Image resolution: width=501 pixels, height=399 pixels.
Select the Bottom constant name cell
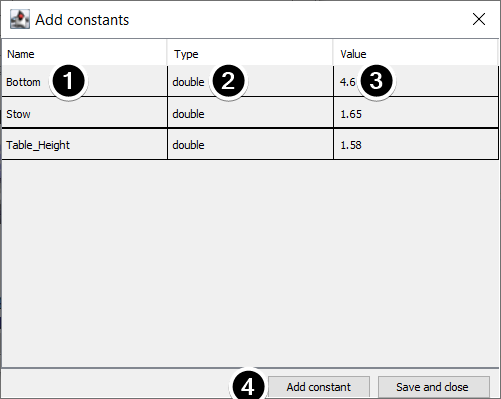[x=84, y=82]
